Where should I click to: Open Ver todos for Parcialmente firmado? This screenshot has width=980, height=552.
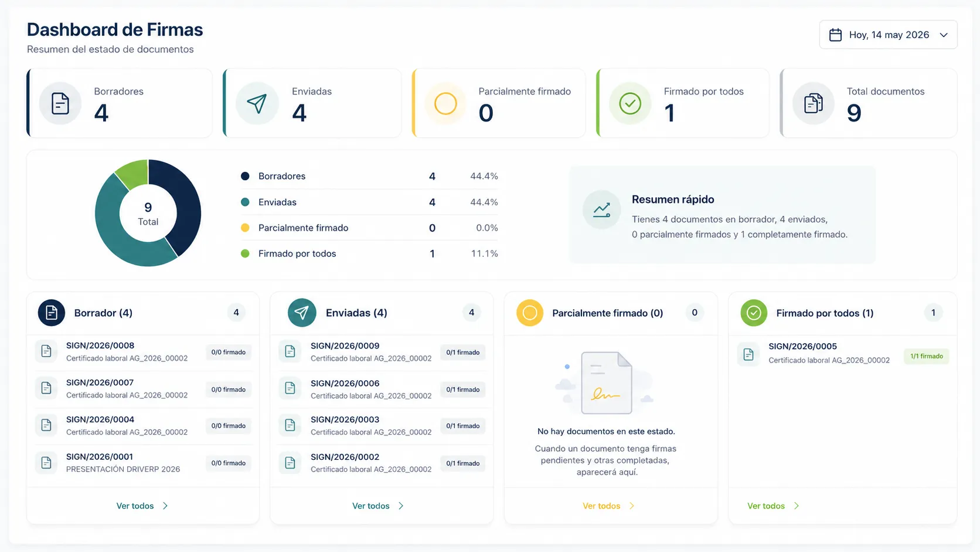coord(608,506)
